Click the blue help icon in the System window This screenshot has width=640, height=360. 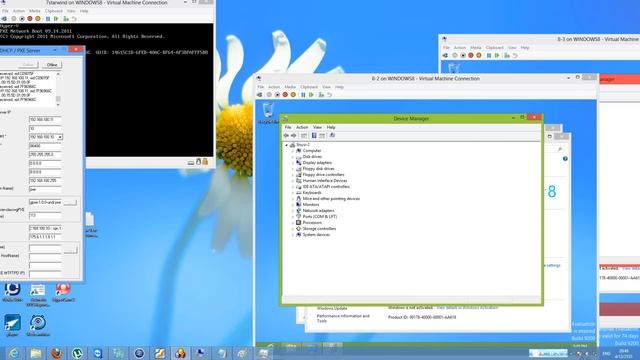click(x=565, y=159)
